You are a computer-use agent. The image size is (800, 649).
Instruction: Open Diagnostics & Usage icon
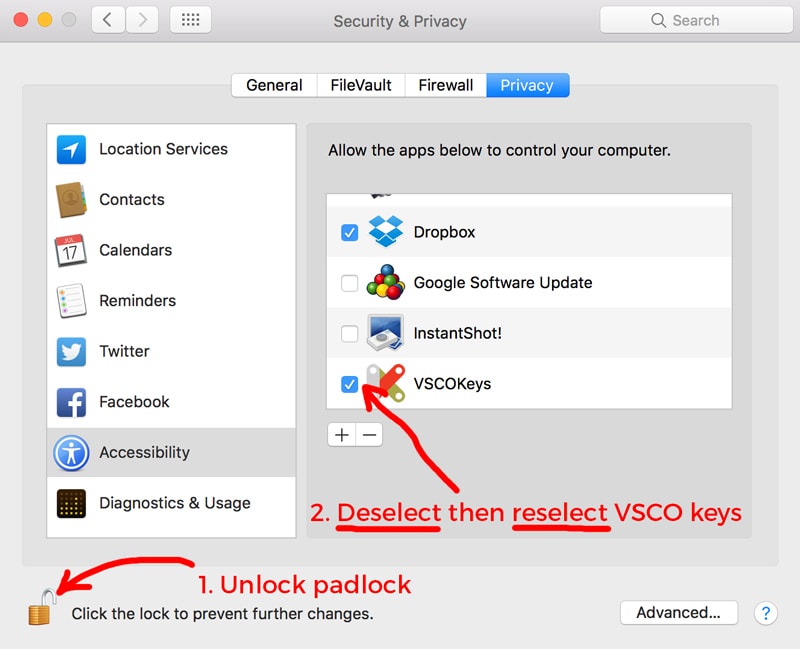tap(71, 503)
